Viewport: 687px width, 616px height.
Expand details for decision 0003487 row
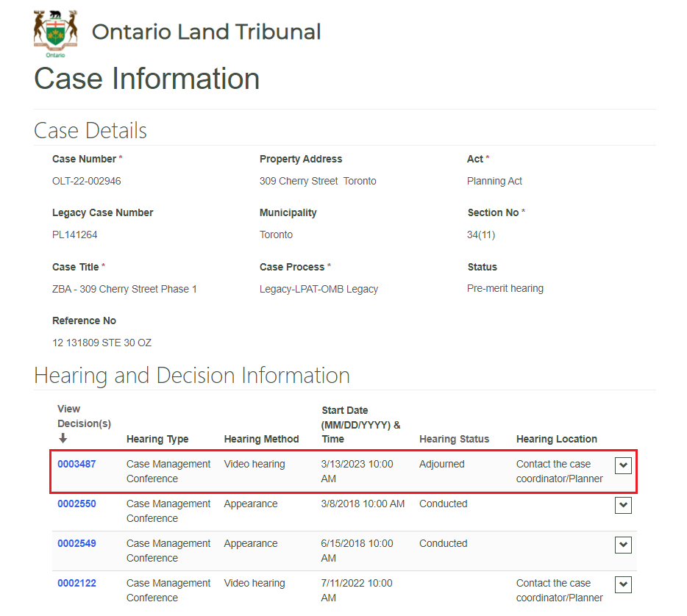(x=623, y=465)
